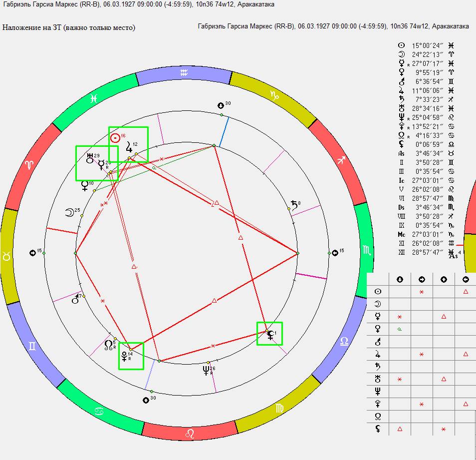
Task: Click the red Sun symbol in the chart wheel
Action: click(115, 138)
